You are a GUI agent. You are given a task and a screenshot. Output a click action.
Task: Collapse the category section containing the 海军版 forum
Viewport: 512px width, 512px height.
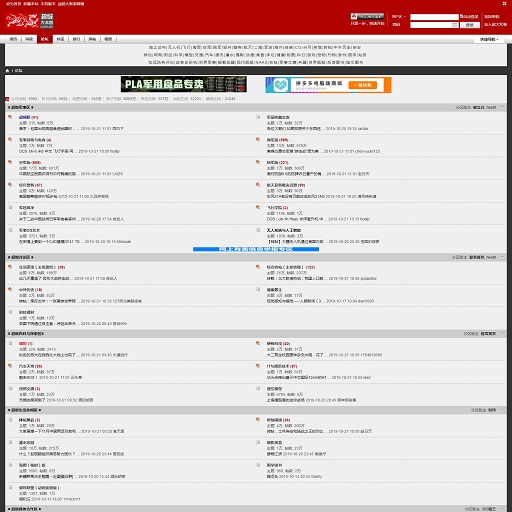pos(502,107)
